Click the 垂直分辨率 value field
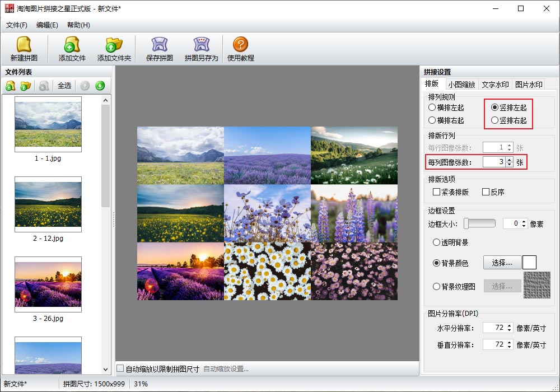The width and height of the screenshot is (560, 392). click(x=494, y=344)
